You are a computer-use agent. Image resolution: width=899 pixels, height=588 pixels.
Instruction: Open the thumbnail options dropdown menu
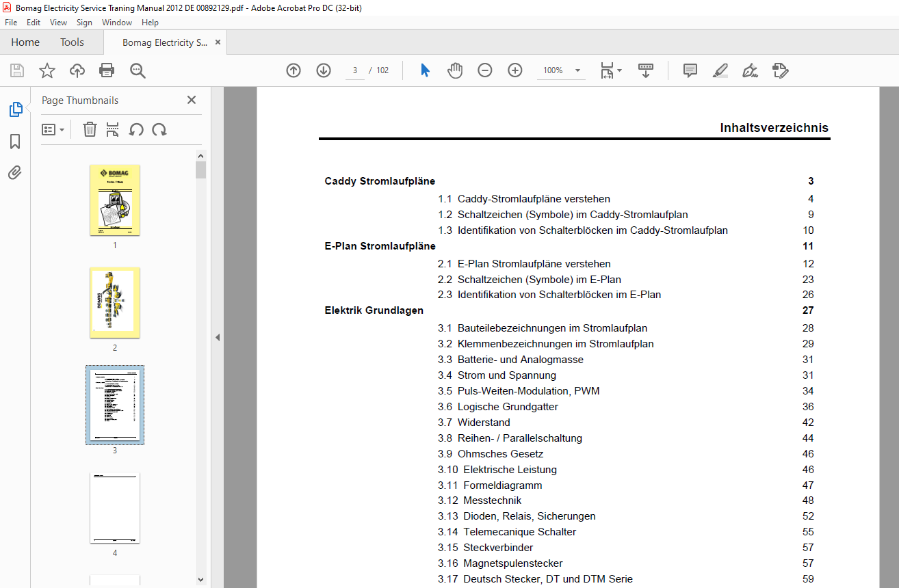(x=53, y=129)
